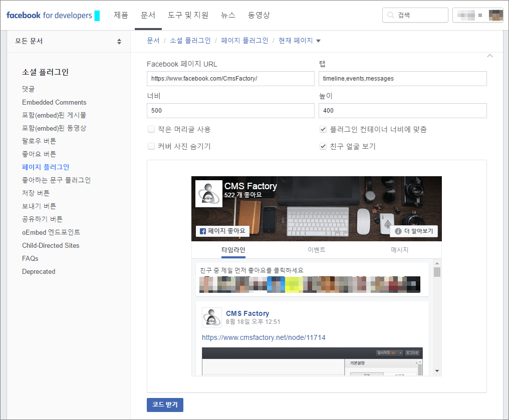This screenshot has height=420, width=509.
Task: Click 페이지 좋아요 button on cover
Action: click(x=222, y=231)
